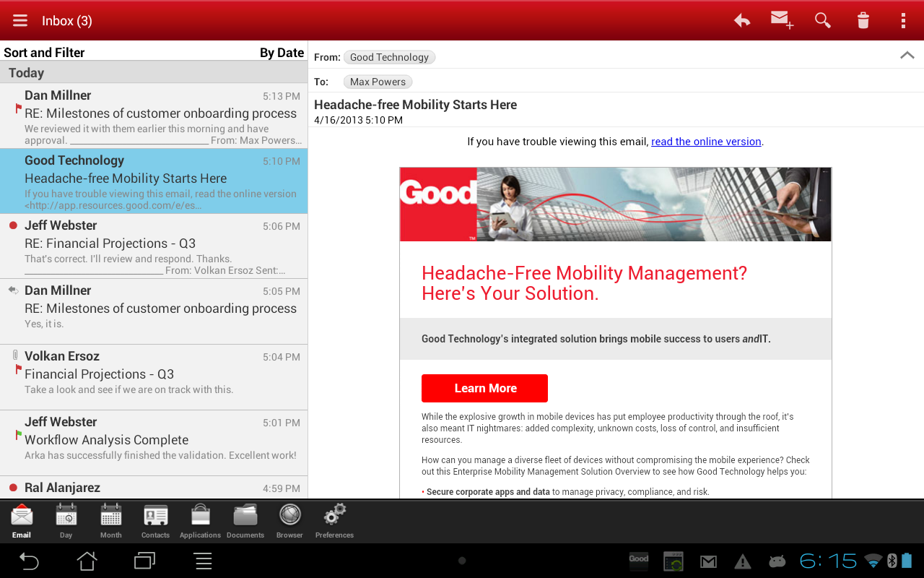The width and height of the screenshot is (924, 578).
Task: Toggle red flag on Dan Millner 5:13 PM email
Action: 19,108
